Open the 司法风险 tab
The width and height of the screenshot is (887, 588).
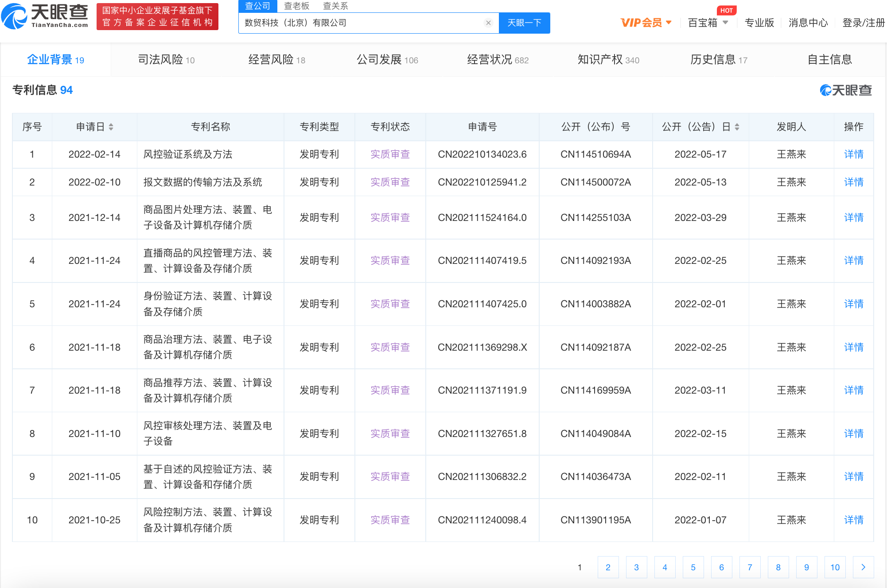[166, 59]
